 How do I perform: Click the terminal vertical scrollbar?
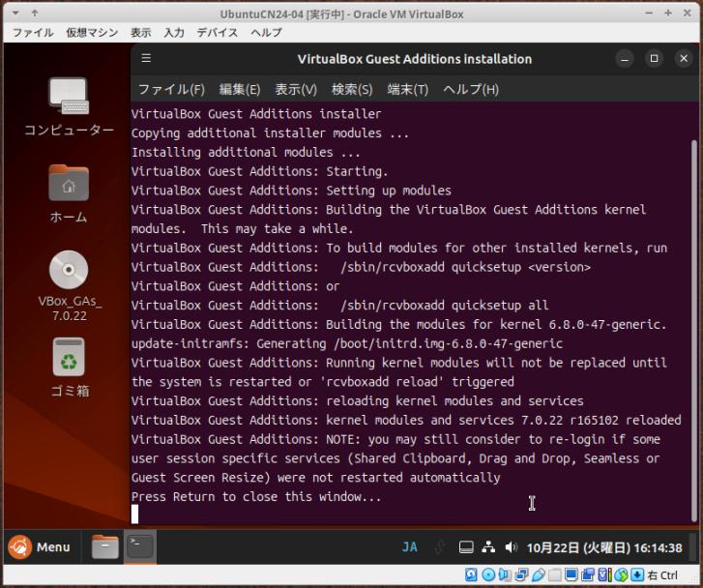(x=694, y=331)
